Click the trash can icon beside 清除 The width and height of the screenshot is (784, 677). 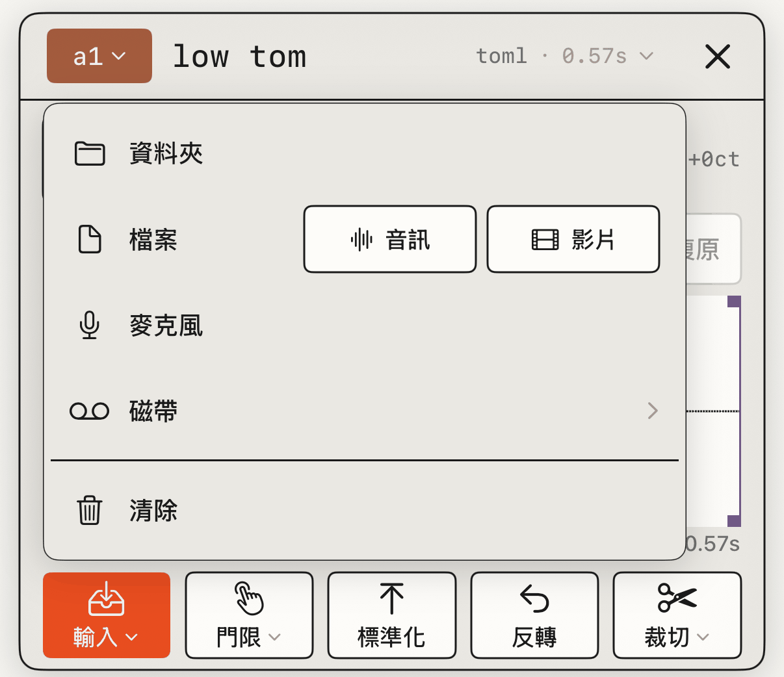(x=90, y=510)
